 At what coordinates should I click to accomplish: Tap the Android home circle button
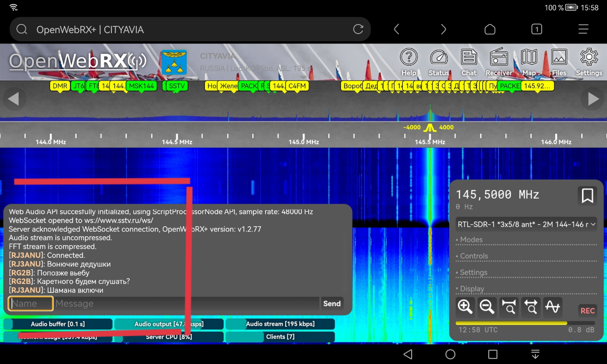pyautogui.click(x=450, y=354)
